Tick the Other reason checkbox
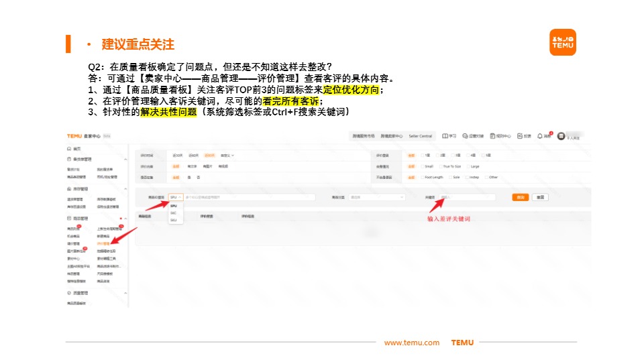 (x=487, y=177)
